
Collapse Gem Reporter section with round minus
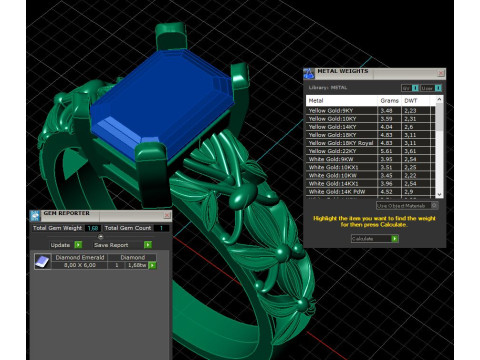(101, 237)
